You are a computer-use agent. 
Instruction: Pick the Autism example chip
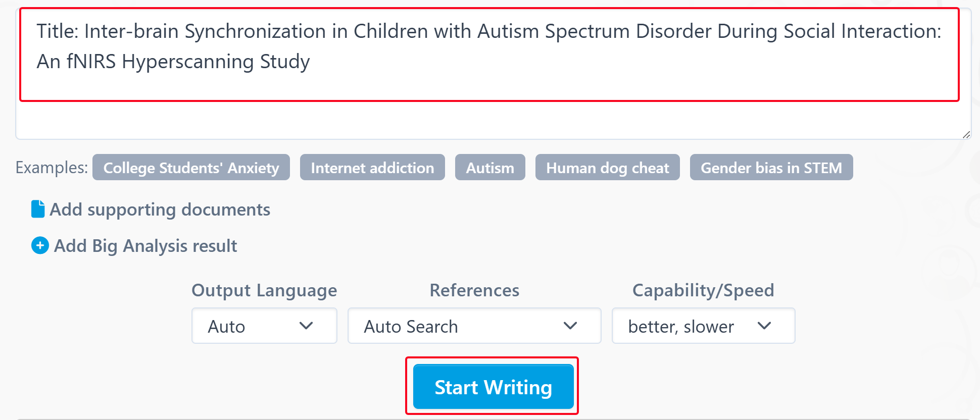pos(490,168)
